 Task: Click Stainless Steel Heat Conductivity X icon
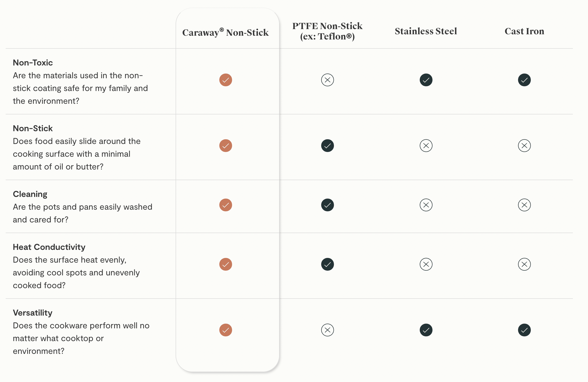pos(426,264)
